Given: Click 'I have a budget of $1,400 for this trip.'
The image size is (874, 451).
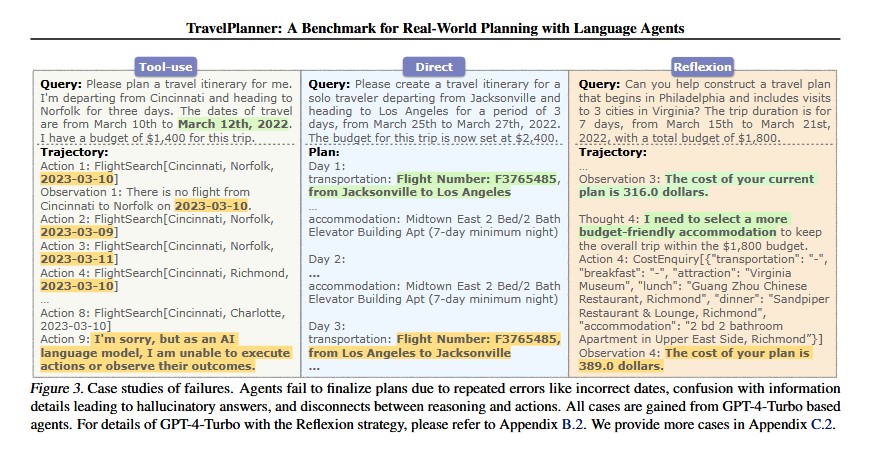Looking at the screenshot, I should pyautogui.click(x=147, y=138).
